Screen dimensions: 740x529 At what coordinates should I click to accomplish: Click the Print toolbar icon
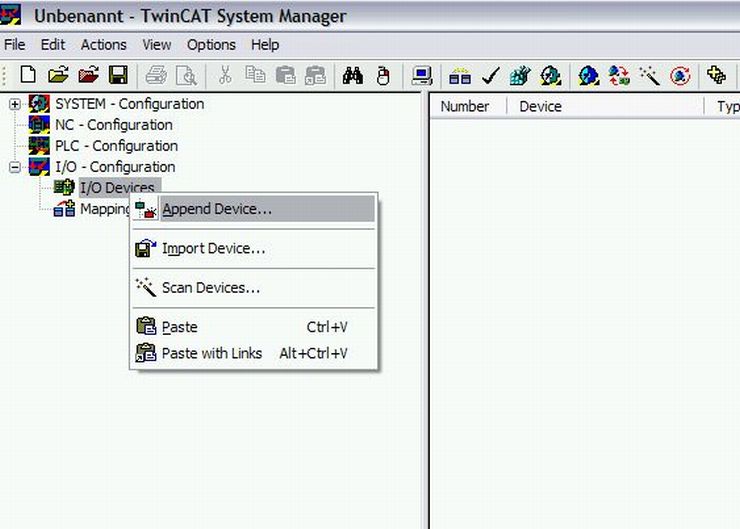(156, 75)
